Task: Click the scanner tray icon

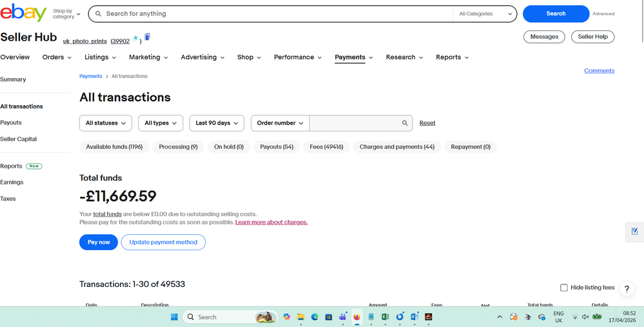Action: [x=528, y=317]
